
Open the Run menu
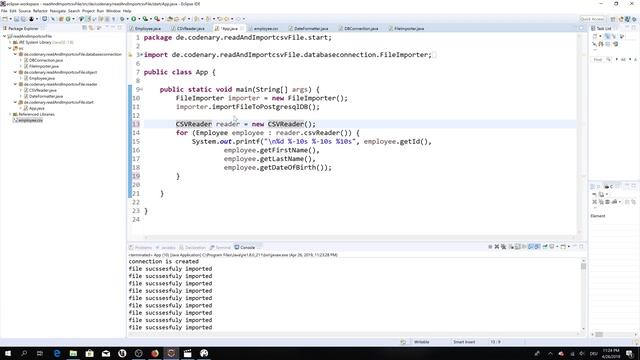(x=100, y=11)
